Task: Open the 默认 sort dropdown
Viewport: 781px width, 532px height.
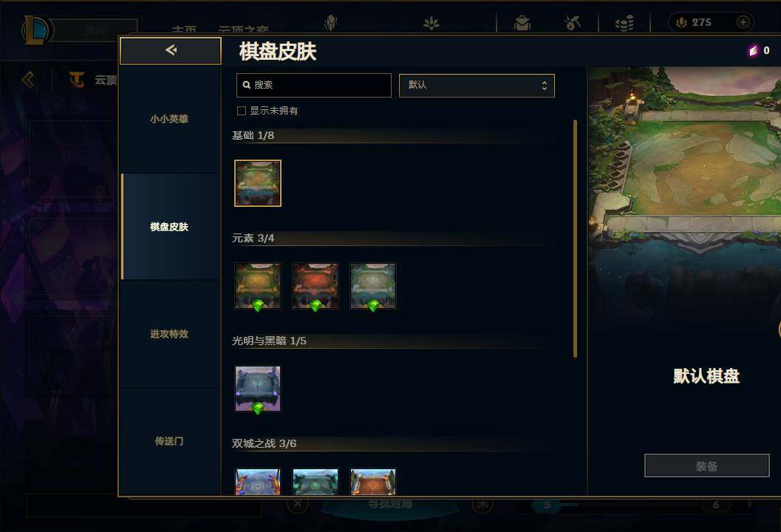Action: click(477, 85)
